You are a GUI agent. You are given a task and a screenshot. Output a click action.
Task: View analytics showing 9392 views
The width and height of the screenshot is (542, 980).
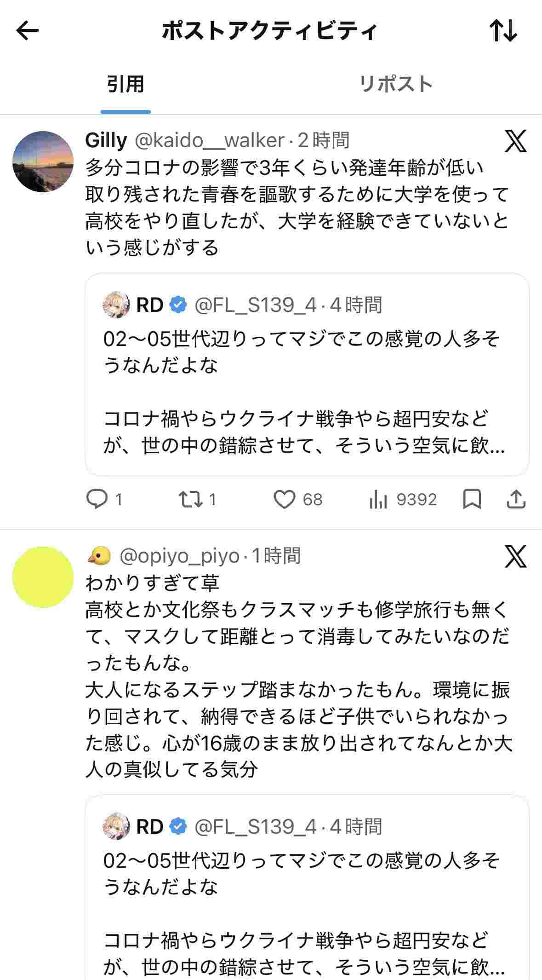tap(378, 499)
